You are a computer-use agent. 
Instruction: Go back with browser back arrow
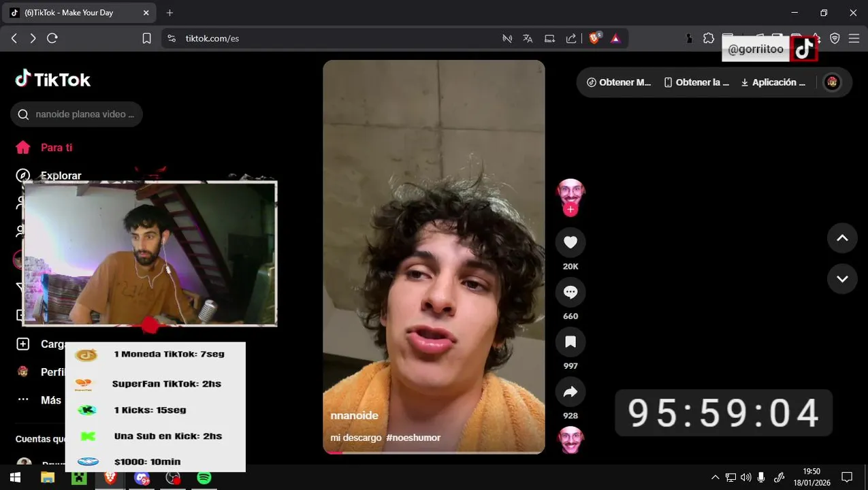[14, 39]
